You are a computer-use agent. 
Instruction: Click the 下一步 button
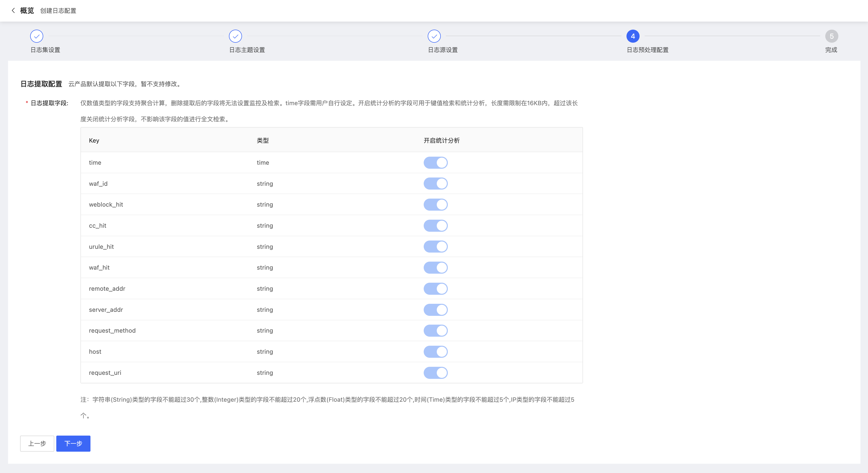[x=73, y=443]
